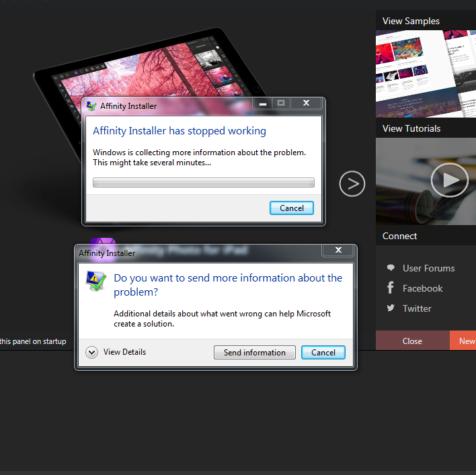The width and height of the screenshot is (476, 475).
Task: Cancel the send more information dialog
Action: tap(323, 353)
